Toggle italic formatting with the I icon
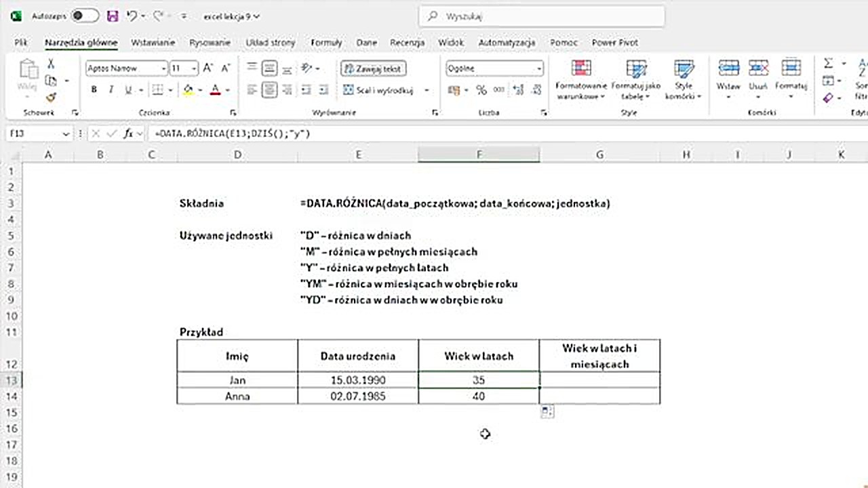The width and height of the screenshot is (868, 488). point(113,89)
